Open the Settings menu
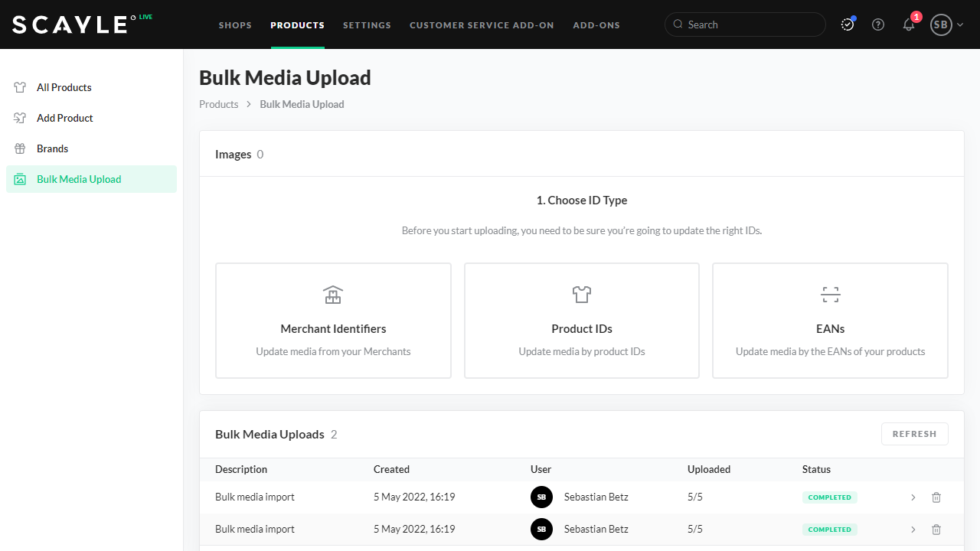The width and height of the screenshot is (980, 551). (x=367, y=25)
